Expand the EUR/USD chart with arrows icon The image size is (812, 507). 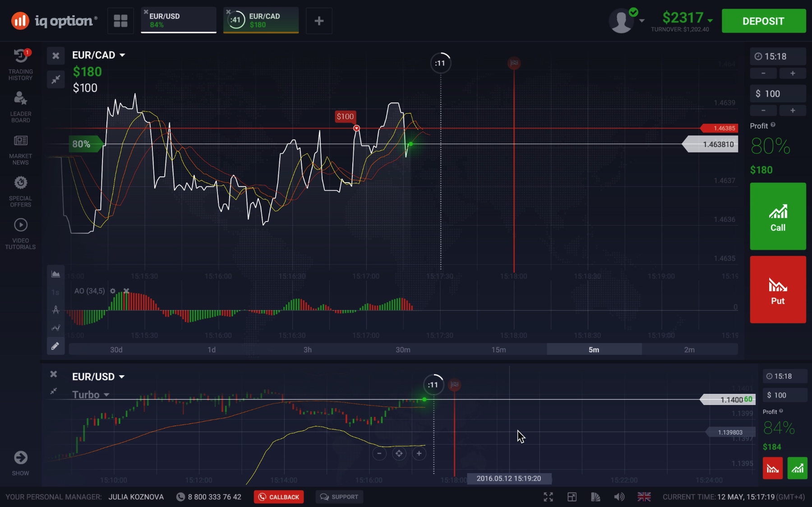point(53,391)
